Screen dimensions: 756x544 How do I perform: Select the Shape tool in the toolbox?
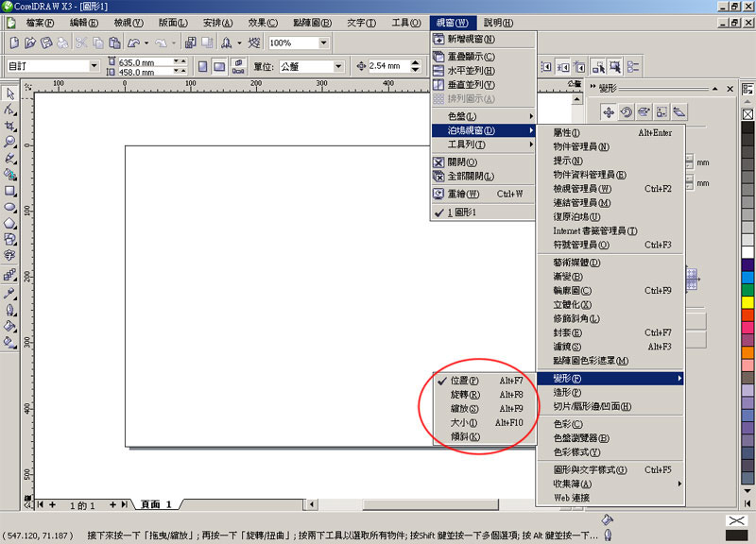[x=9, y=110]
